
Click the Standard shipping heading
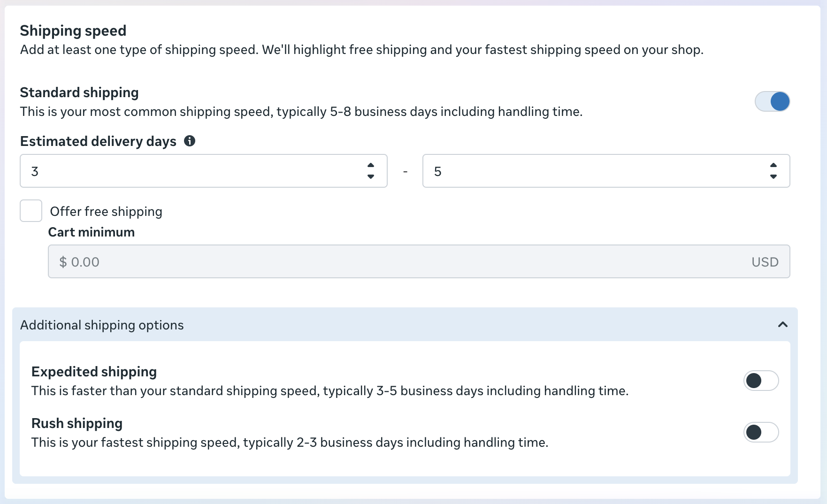[79, 92]
